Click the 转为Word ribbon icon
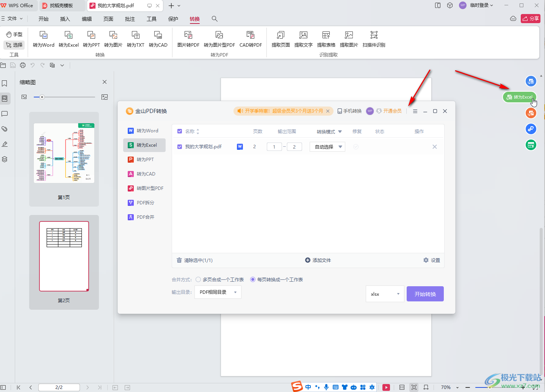The width and height of the screenshot is (545, 392). click(44, 39)
